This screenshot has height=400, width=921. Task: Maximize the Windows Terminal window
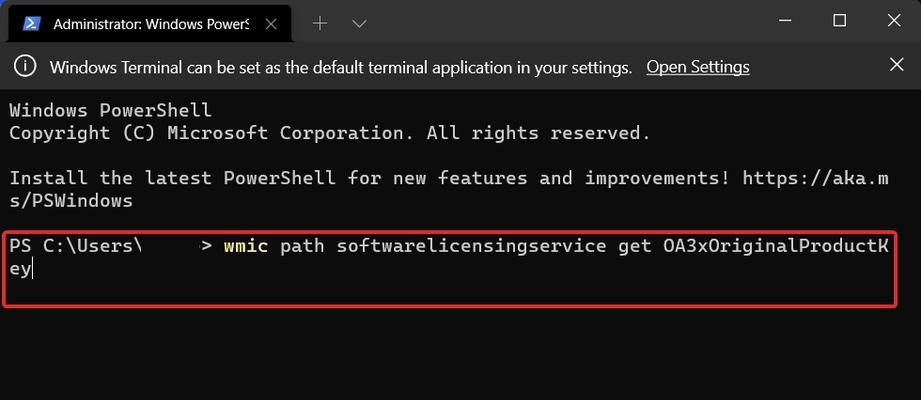[839, 21]
